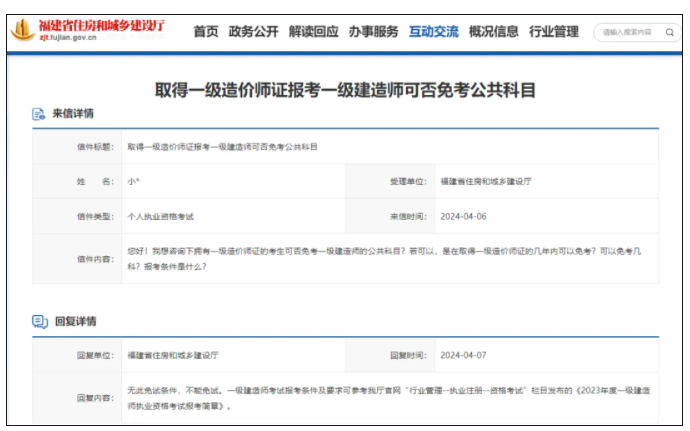Click the magnifier search icon
690x431 pixels.
coord(669,32)
